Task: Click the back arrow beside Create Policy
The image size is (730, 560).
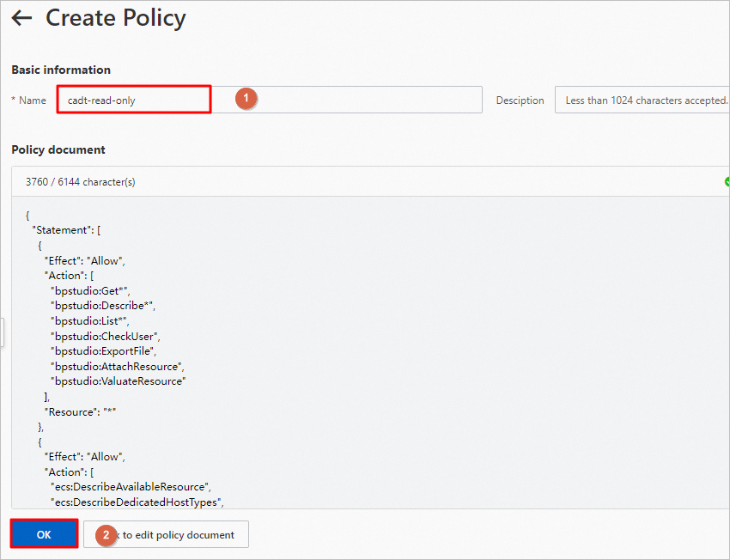Action: tap(21, 18)
